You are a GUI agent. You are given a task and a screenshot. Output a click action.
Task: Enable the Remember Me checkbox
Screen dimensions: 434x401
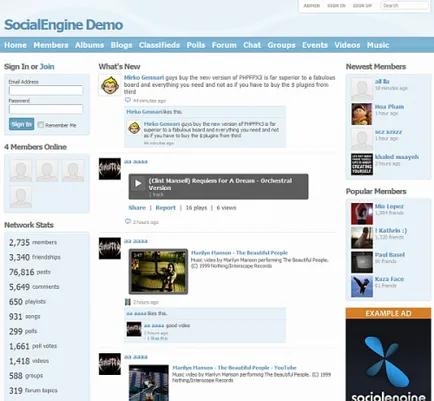pos(41,125)
